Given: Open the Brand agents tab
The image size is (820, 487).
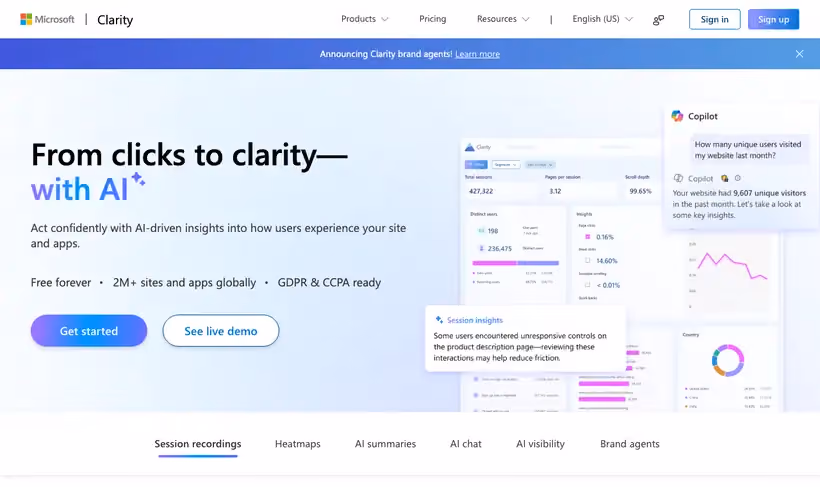Looking at the screenshot, I should 630,444.
